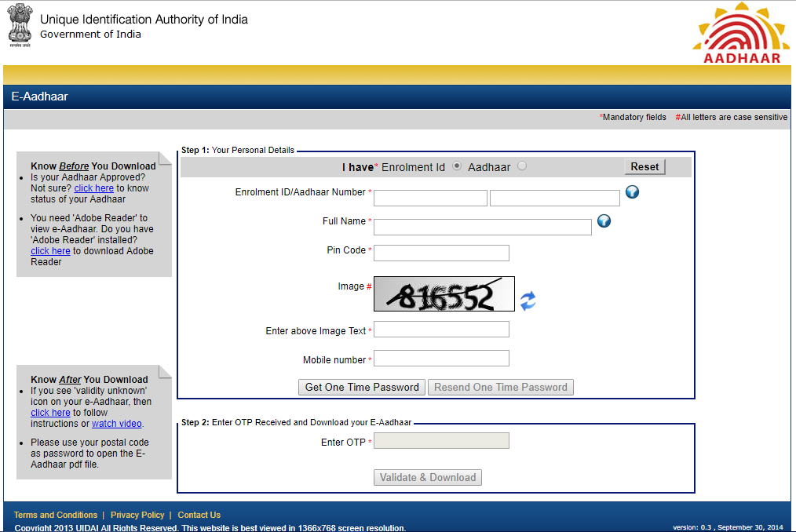Viewport: 796px width, 532px height.
Task: Click Get One Time Password
Action: [361, 387]
